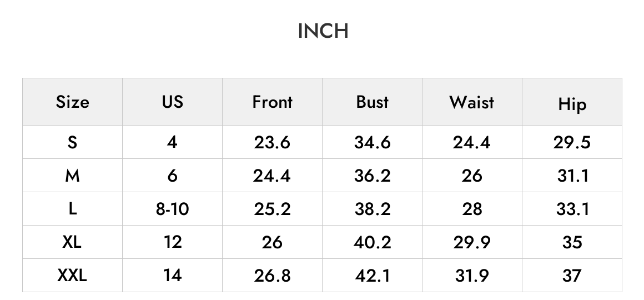Select the L size row label
The width and height of the screenshot is (644, 300).
click(72, 209)
